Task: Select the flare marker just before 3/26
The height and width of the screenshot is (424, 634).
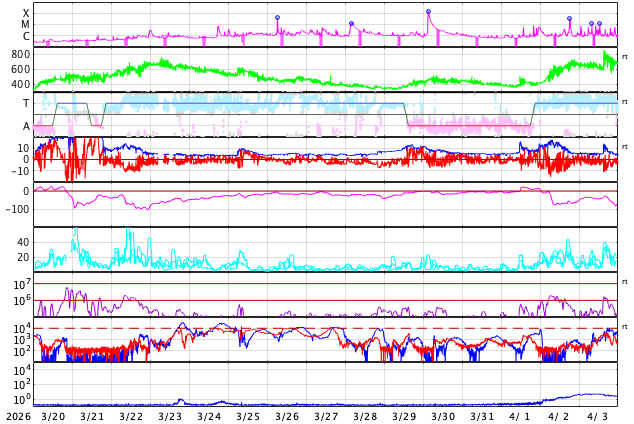Action: (x=278, y=17)
